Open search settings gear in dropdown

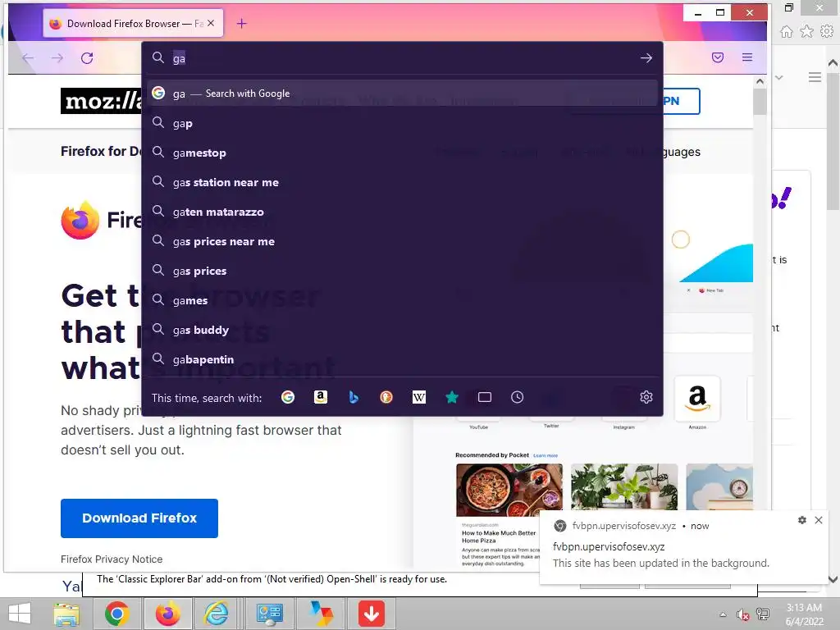coord(646,397)
